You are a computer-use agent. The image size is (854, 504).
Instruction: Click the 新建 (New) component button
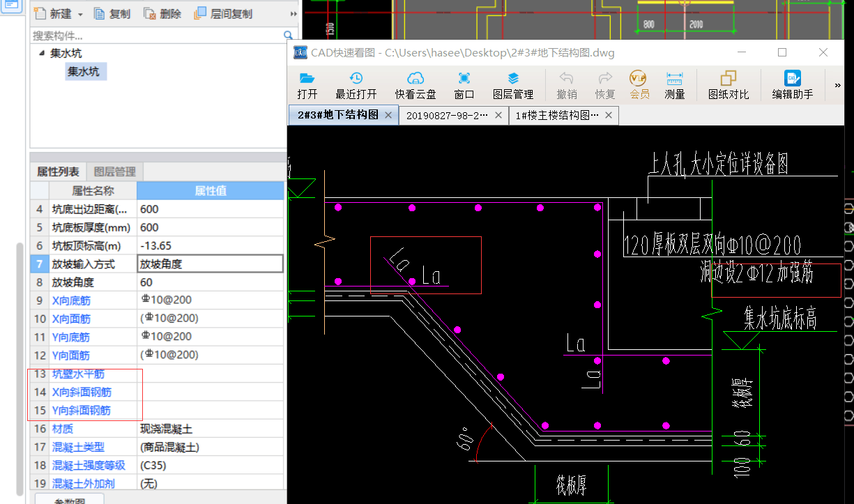point(52,14)
